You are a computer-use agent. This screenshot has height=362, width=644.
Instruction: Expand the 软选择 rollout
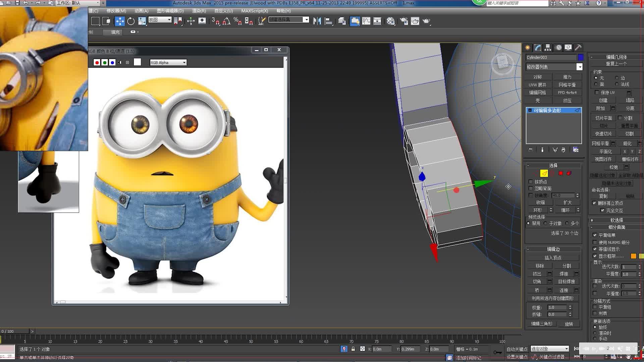coord(592,220)
